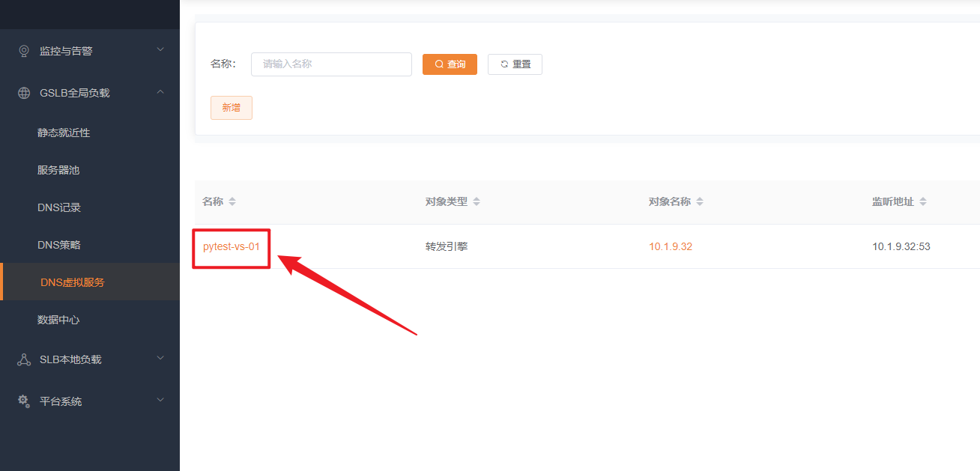Screen dimensions: 980x471
Task: Sort table by 名称 column sort icon
Action: pyautogui.click(x=232, y=202)
